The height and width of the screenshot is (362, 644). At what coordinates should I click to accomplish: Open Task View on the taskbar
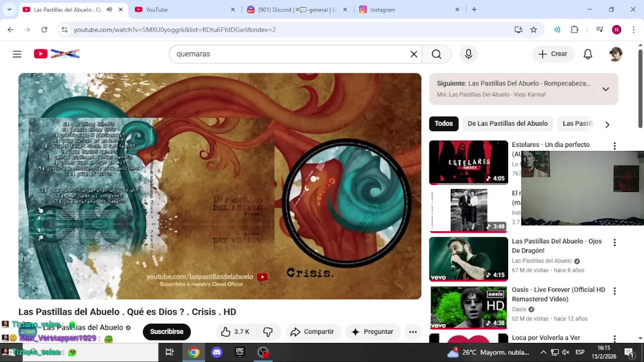click(x=170, y=352)
